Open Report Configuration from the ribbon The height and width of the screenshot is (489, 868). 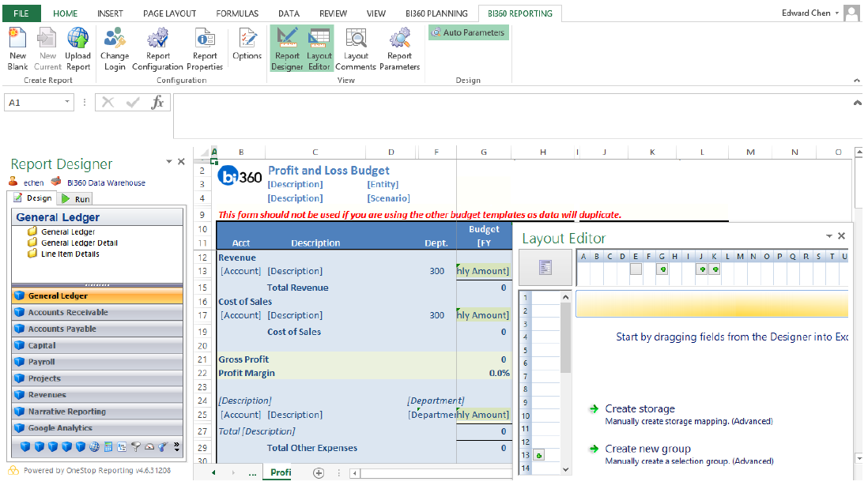click(158, 49)
